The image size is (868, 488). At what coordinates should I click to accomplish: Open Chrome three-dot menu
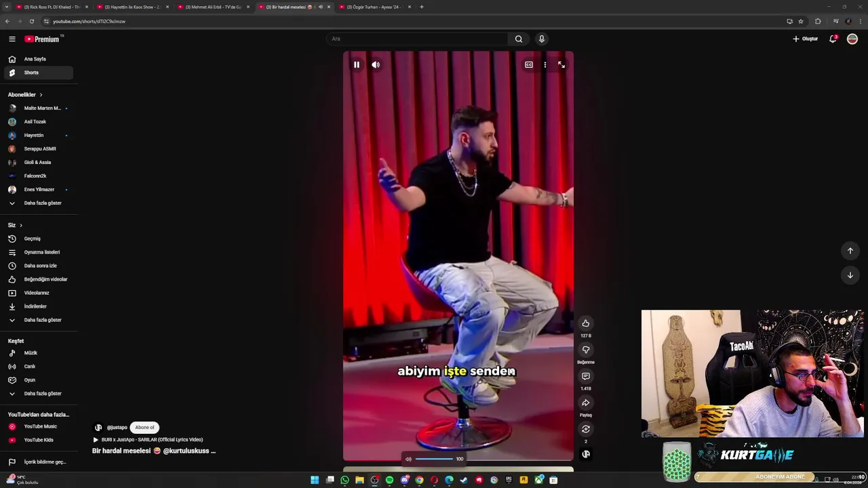click(860, 21)
